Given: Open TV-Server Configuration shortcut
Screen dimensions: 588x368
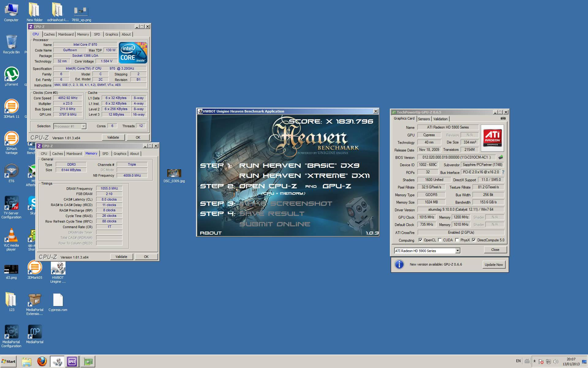Looking at the screenshot, I should pos(11,207).
